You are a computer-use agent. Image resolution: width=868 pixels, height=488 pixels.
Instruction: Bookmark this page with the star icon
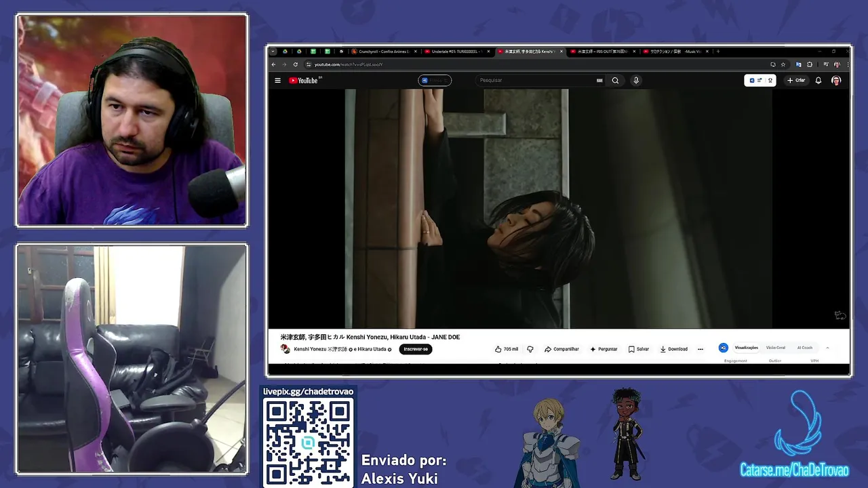click(783, 64)
